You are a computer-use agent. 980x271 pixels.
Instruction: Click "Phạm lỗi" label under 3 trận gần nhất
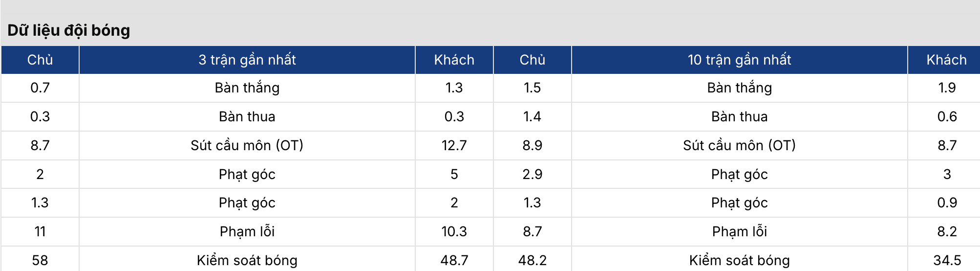pyautogui.click(x=247, y=231)
